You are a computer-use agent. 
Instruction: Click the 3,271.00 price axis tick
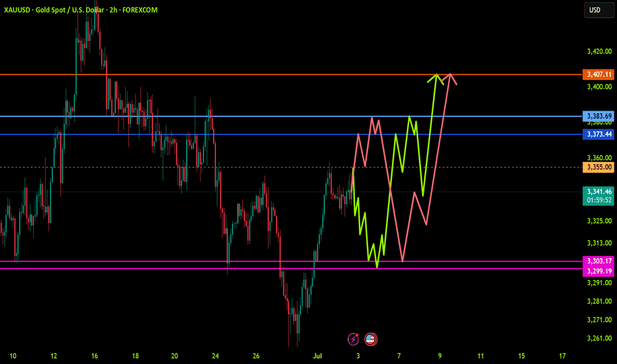coord(599,320)
